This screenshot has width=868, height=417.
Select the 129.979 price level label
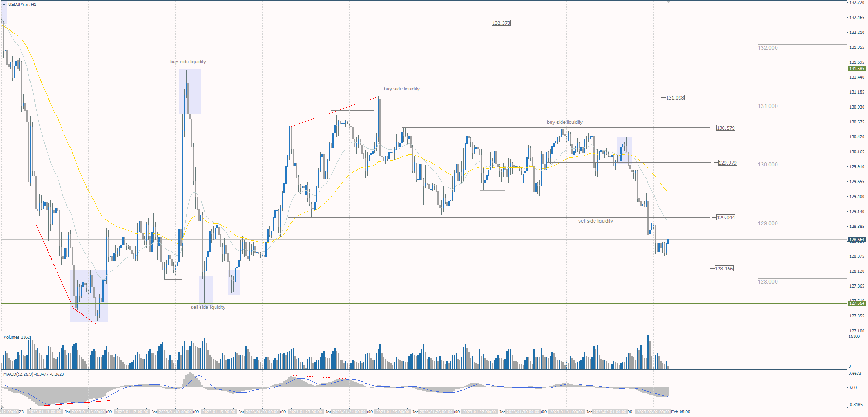728,163
